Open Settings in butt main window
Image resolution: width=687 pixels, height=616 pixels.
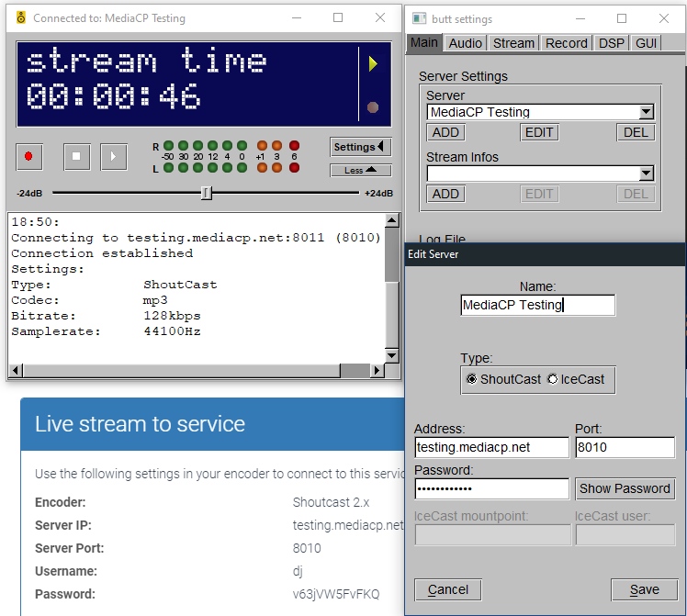click(x=360, y=147)
